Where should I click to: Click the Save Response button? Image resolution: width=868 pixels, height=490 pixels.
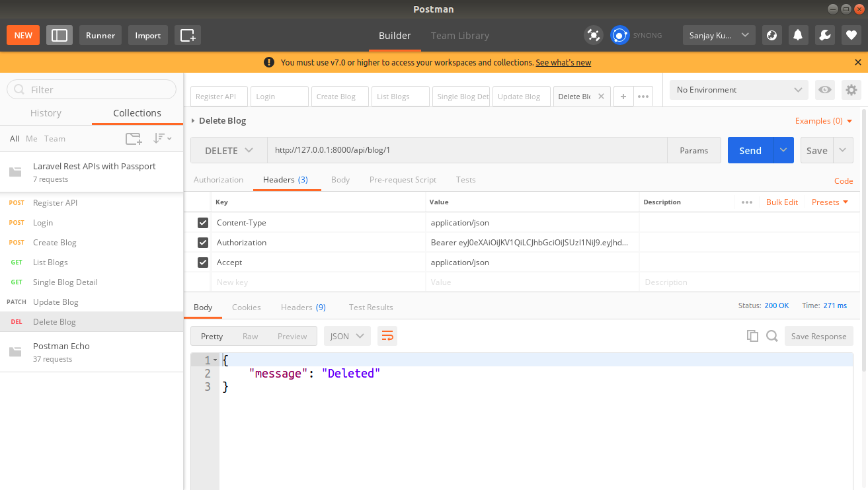tap(818, 336)
